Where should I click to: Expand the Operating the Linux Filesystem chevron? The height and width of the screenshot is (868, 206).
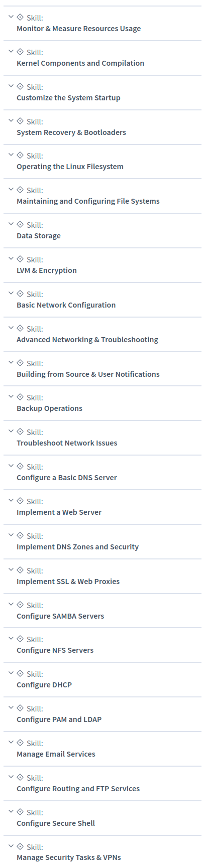(x=11, y=155)
